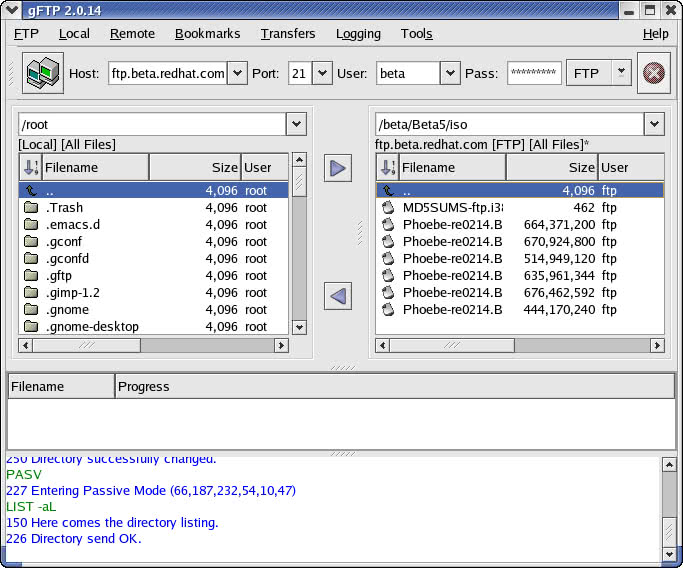The height and width of the screenshot is (568, 683).
Task: Click the transfer queue Filename header
Action: click(x=61, y=386)
